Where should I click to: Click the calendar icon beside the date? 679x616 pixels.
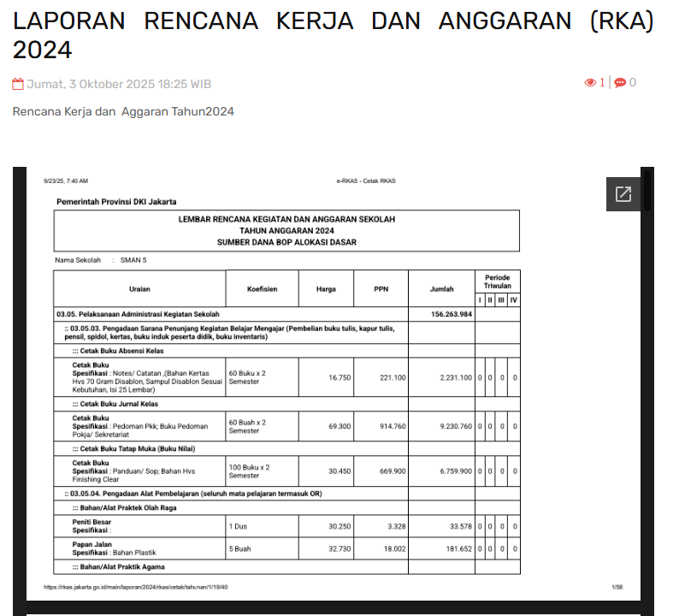coord(18,84)
